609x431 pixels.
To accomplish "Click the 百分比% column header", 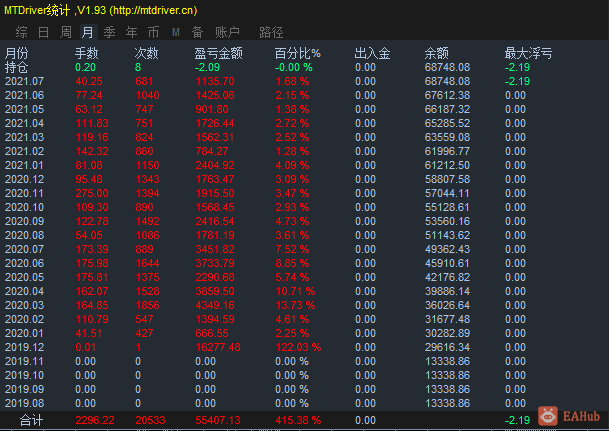I will click(298, 53).
